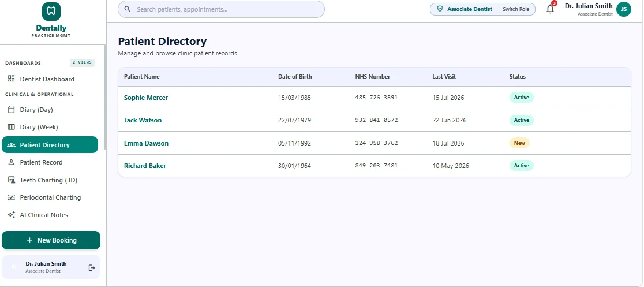
Task: Click the Date of Birth column header
Action: (x=295, y=76)
